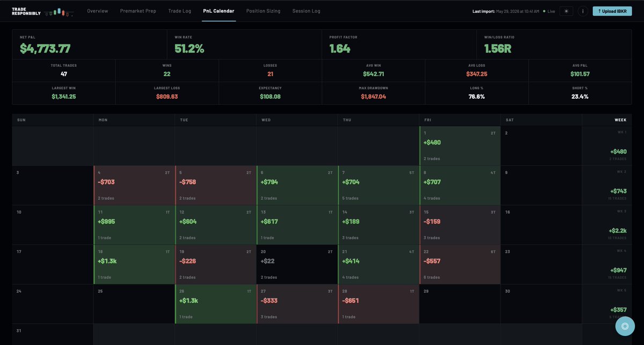Open day 15 cell showing -$159
Screen dimensions: 644x345
(x=460, y=225)
